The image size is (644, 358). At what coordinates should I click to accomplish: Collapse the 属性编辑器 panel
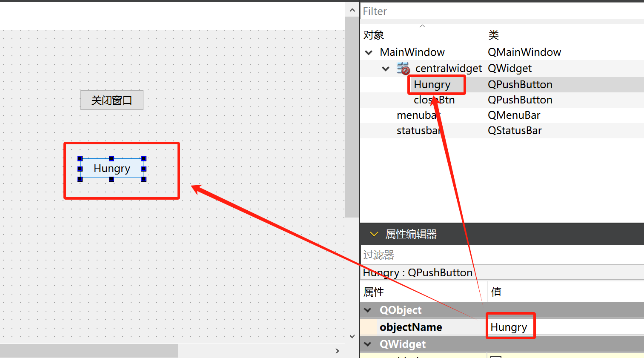374,234
